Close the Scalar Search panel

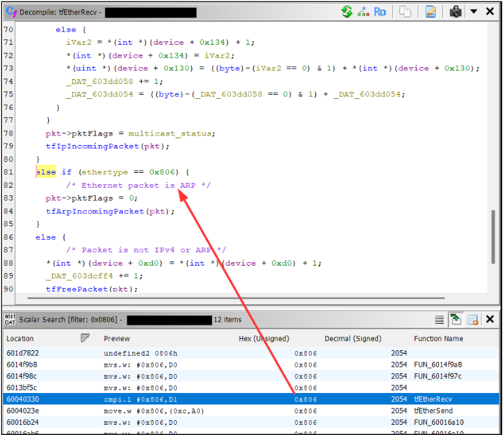point(489,319)
